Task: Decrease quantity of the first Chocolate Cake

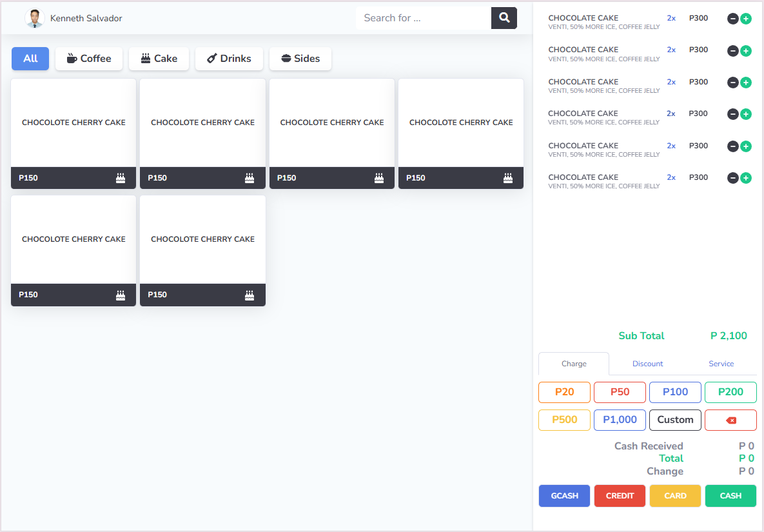Action: coord(733,19)
